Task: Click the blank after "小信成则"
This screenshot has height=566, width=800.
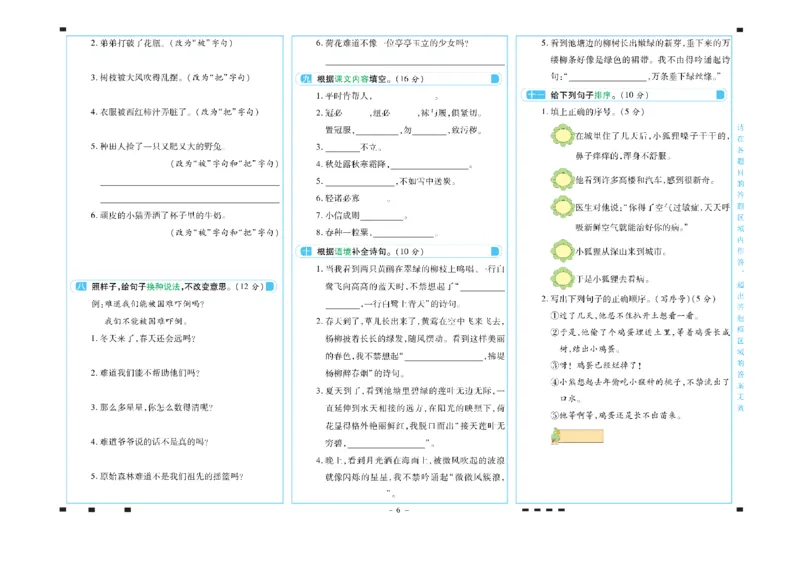Action: click(382, 217)
